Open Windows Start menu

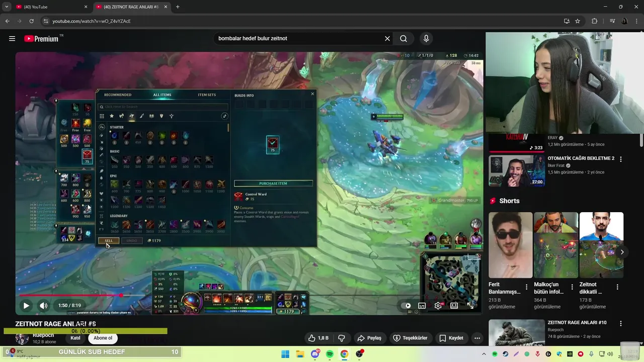point(285,354)
